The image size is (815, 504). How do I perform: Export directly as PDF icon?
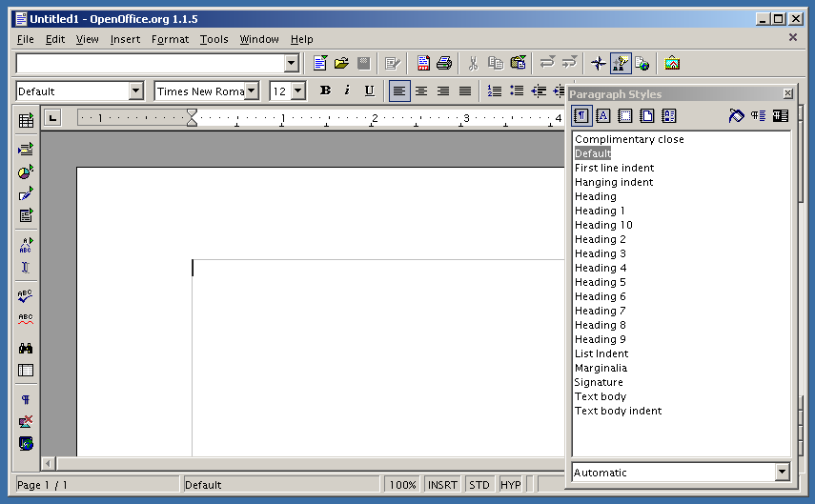[x=423, y=64]
